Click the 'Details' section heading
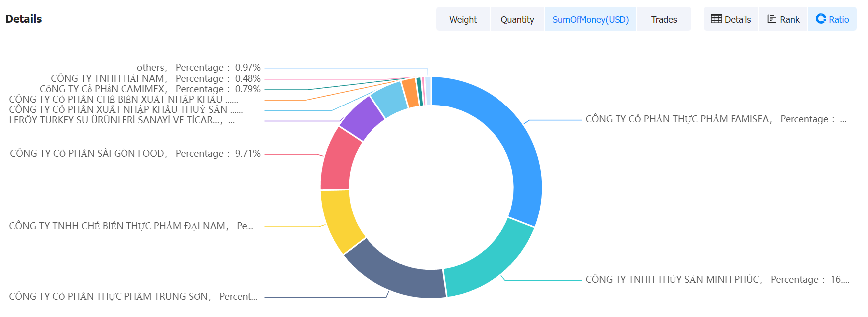Viewport: 868px width, 317px height. [x=24, y=19]
